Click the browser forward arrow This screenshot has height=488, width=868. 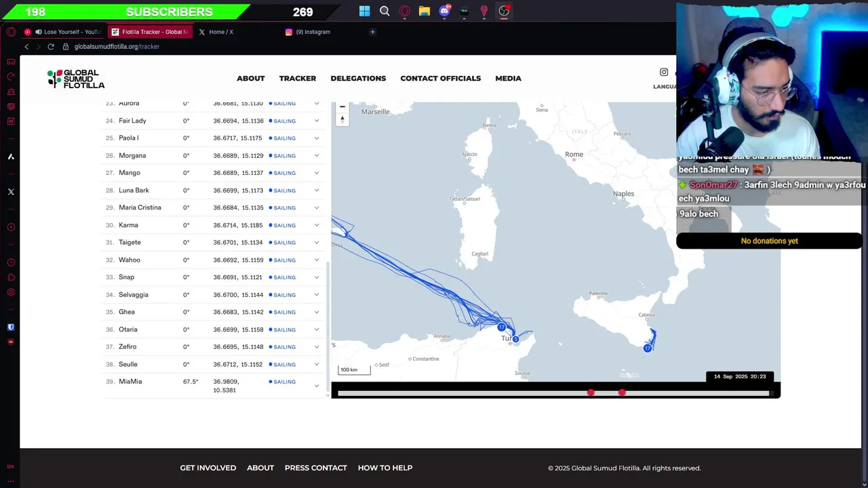(39, 47)
